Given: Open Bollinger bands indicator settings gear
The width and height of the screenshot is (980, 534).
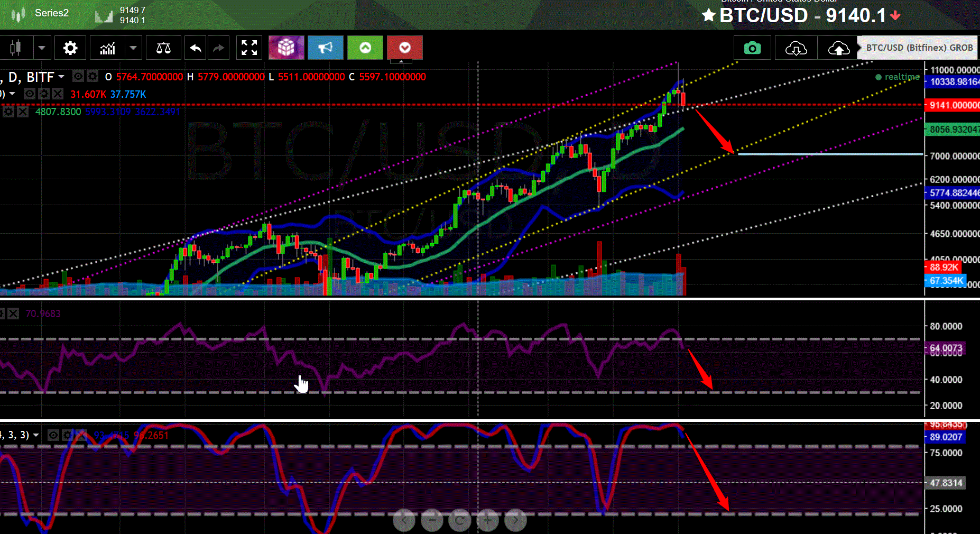Looking at the screenshot, I should pos(8,112).
